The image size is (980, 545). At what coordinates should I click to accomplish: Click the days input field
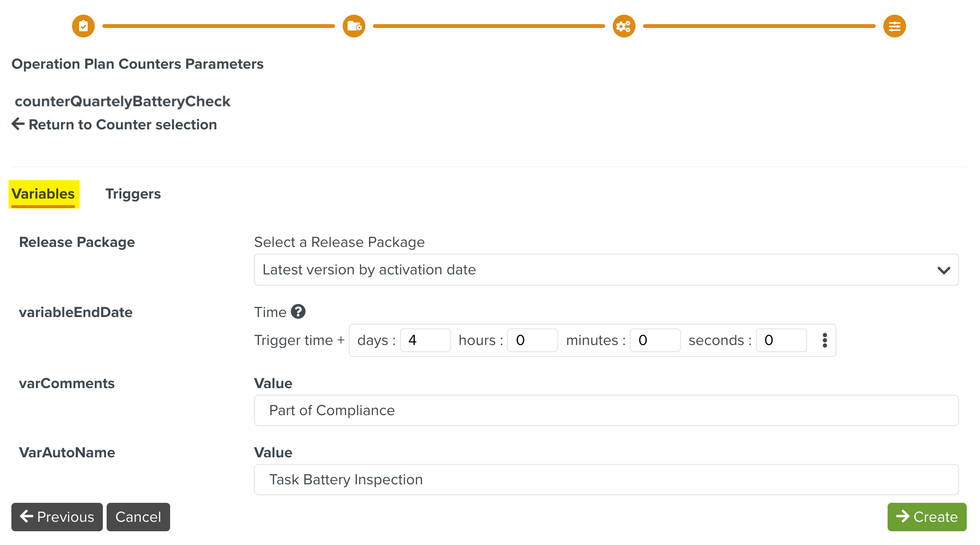[x=425, y=340]
